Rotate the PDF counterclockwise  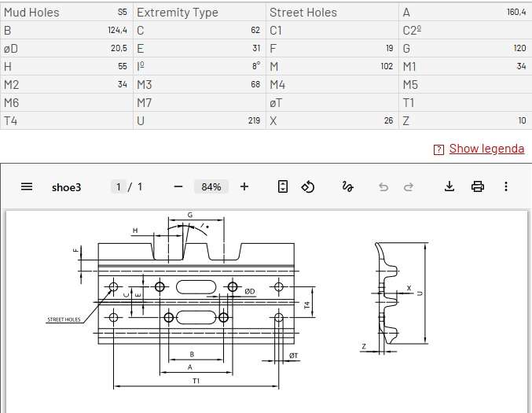[308, 186]
